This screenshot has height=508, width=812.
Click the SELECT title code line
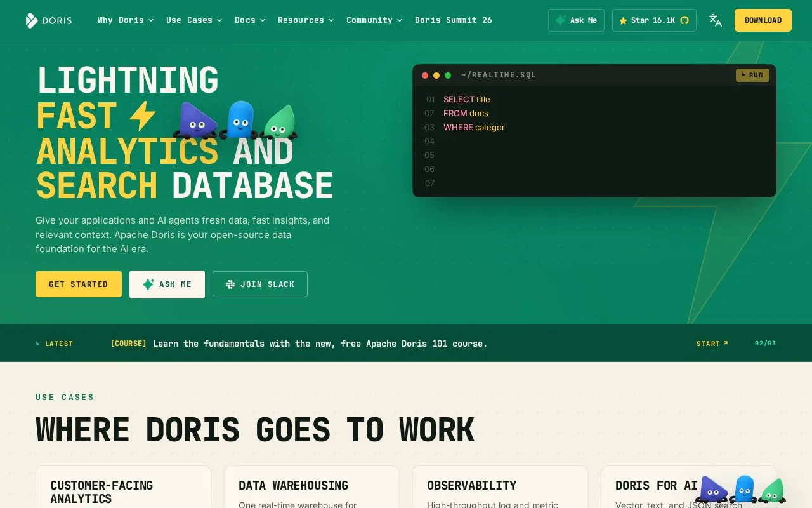(x=467, y=100)
